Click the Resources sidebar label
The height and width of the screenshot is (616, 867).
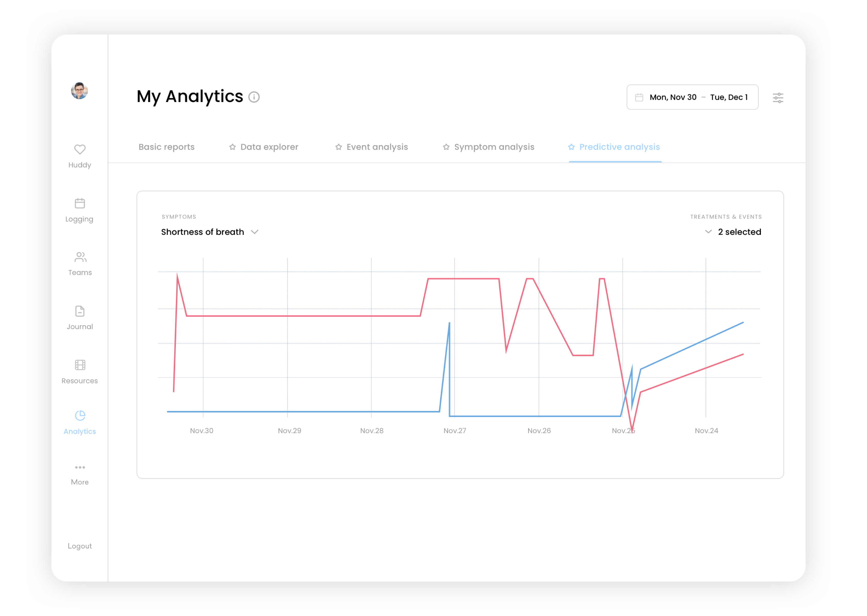(80, 381)
